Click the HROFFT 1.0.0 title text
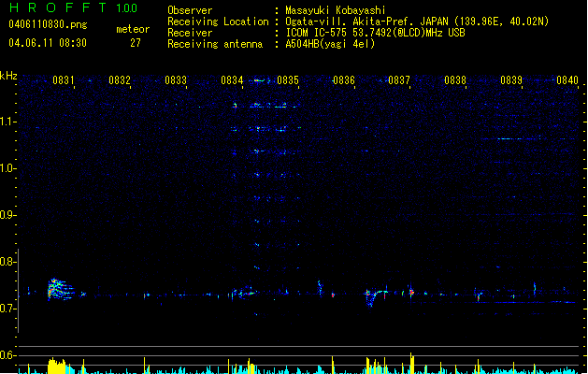 74,7
